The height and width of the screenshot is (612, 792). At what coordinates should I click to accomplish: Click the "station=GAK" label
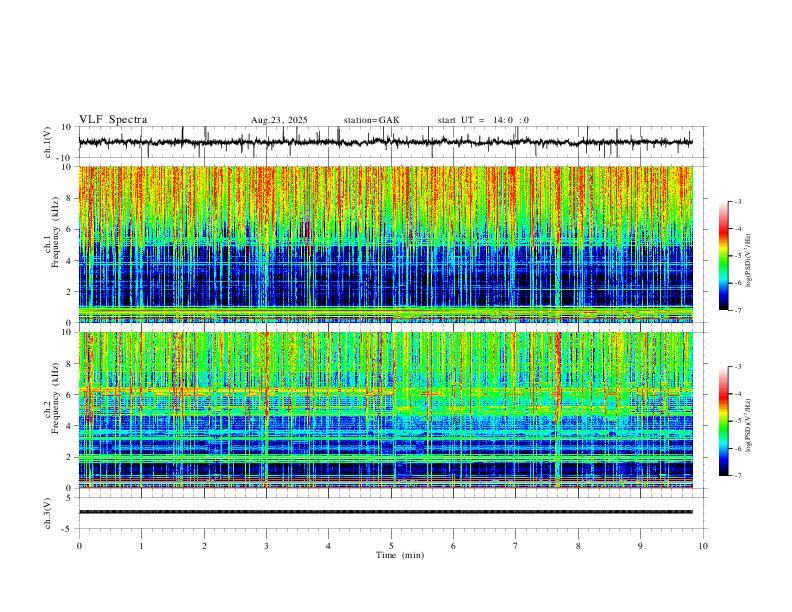(371, 120)
